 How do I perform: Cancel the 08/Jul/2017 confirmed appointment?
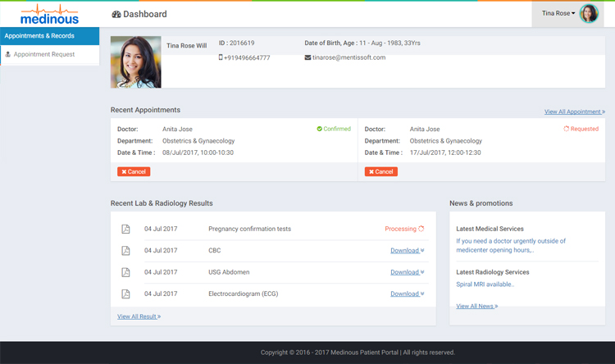134,171
